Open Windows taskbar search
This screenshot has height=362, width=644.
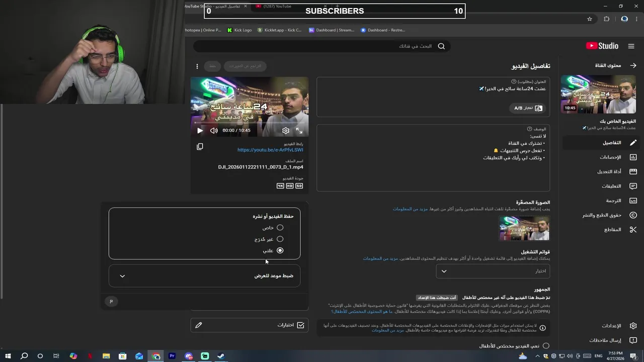(24, 356)
